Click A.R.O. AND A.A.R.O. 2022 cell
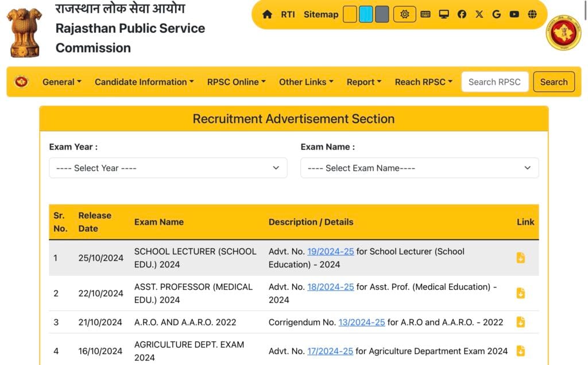Image resolution: width=588 pixels, height=365 pixels. click(185, 322)
